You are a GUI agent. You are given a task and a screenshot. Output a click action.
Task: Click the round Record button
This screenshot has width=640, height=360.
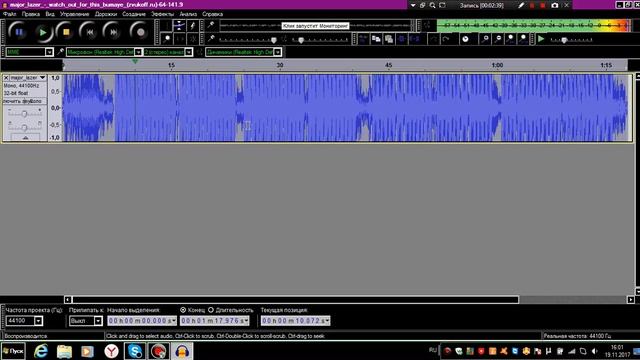click(x=140, y=32)
